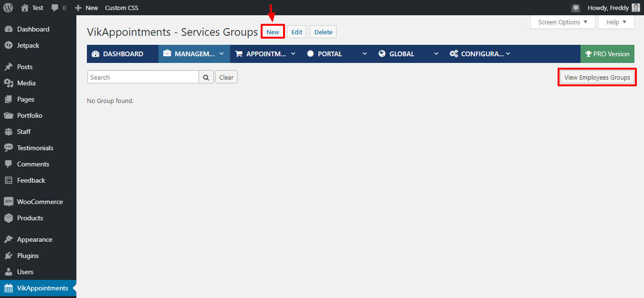This screenshot has width=644, height=298.
Task: Open Custom CSS in admin bar
Action: pyautogui.click(x=122, y=8)
